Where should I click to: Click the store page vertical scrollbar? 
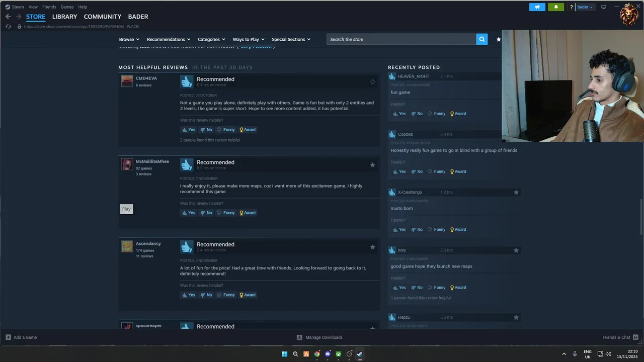[x=641, y=216]
